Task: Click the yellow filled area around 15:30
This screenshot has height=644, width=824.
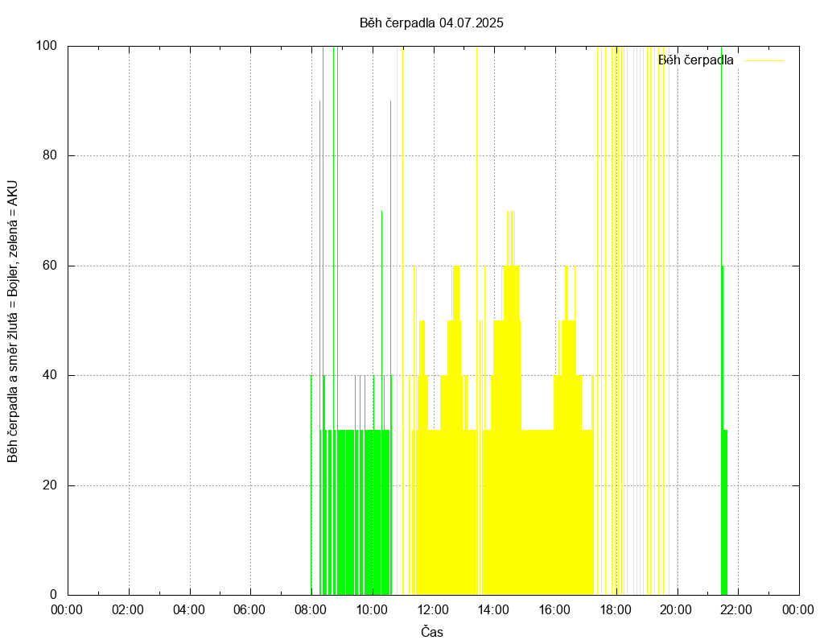Action: [x=539, y=513]
